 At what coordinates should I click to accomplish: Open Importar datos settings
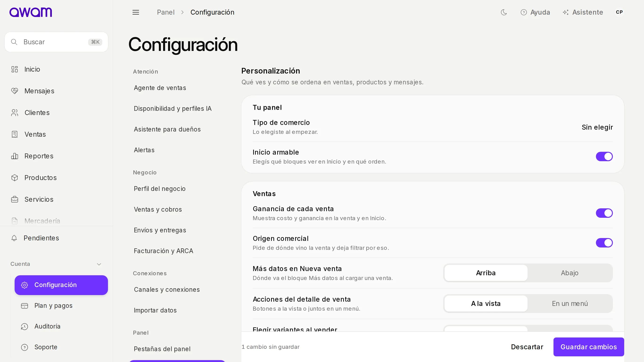pyautogui.click(x=177, y=310)
